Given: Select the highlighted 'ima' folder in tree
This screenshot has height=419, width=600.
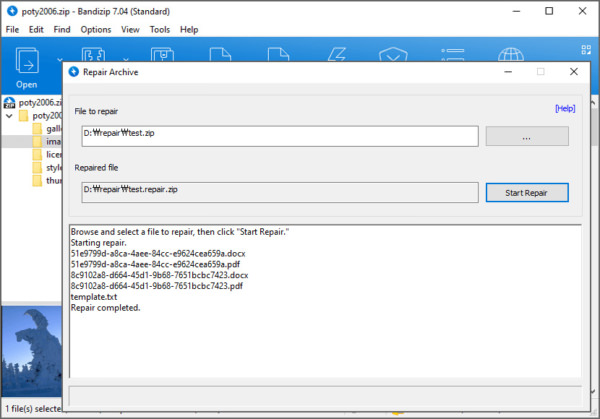Looking at the screenshot, I should (x=50, y=142).
